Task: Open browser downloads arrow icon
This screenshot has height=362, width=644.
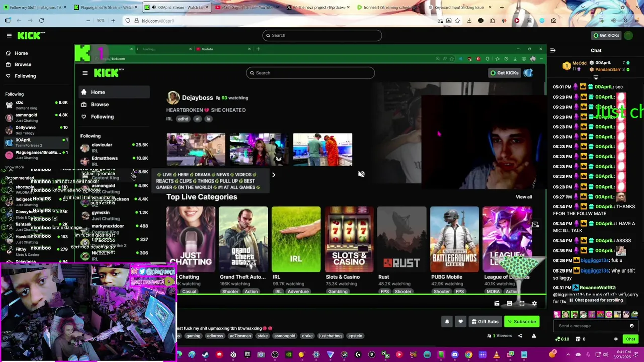Action: click(469, 21)
